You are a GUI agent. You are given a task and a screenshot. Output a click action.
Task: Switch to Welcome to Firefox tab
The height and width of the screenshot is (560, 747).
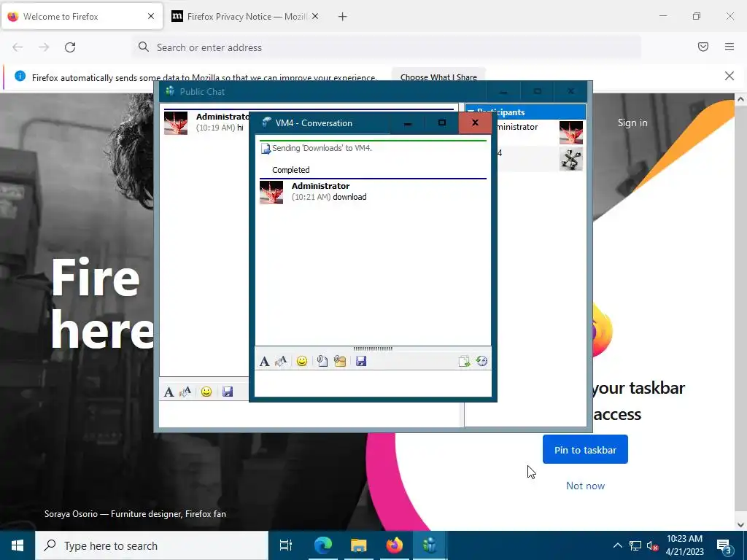click(82, 17)
